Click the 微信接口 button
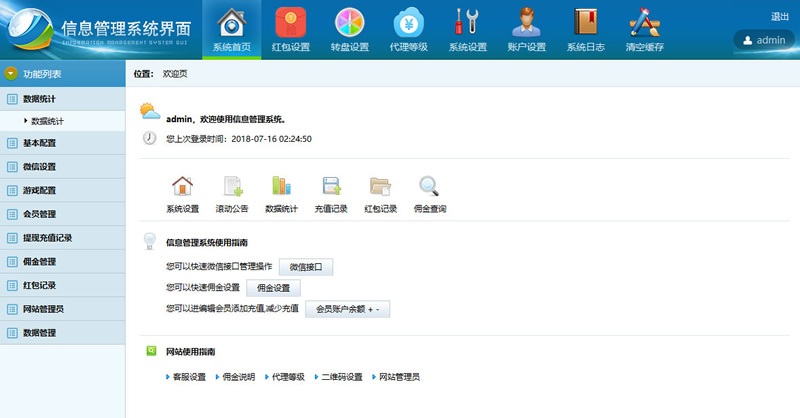 coord(305,267)
